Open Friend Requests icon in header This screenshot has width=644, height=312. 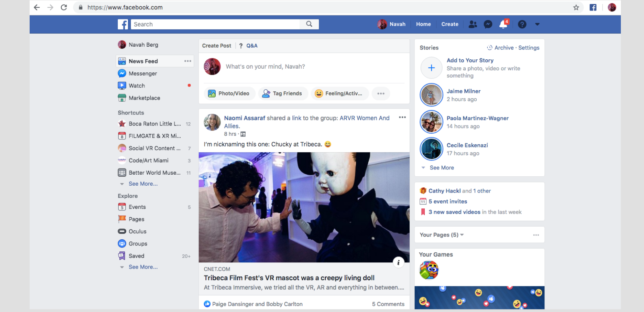click(x=473, y=24)
